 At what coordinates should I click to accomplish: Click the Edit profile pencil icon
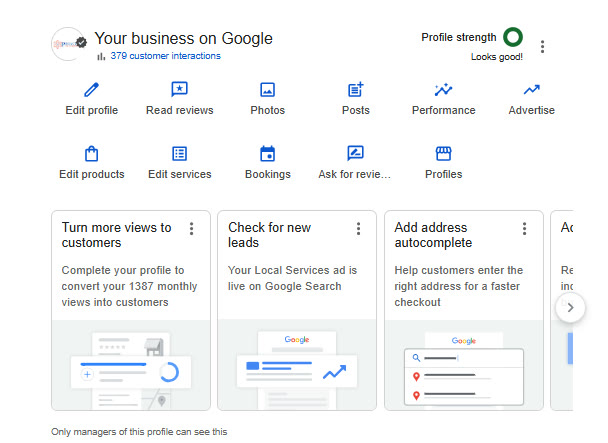(x=92, y=90)
